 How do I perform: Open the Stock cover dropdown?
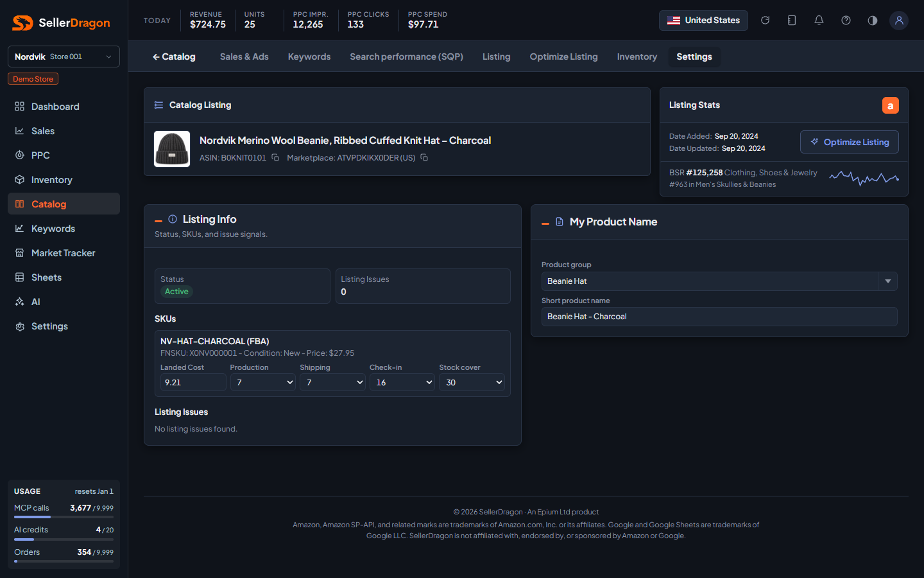[x=472, y=382]
